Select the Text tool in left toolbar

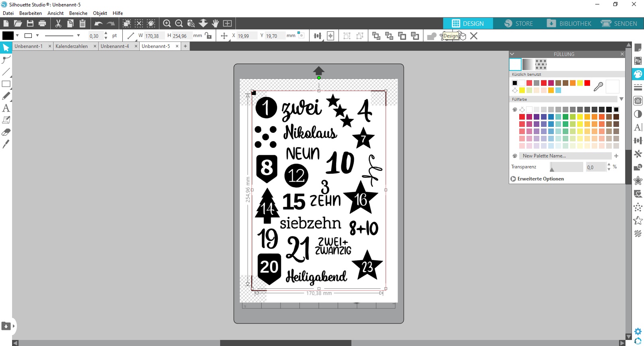6,108
